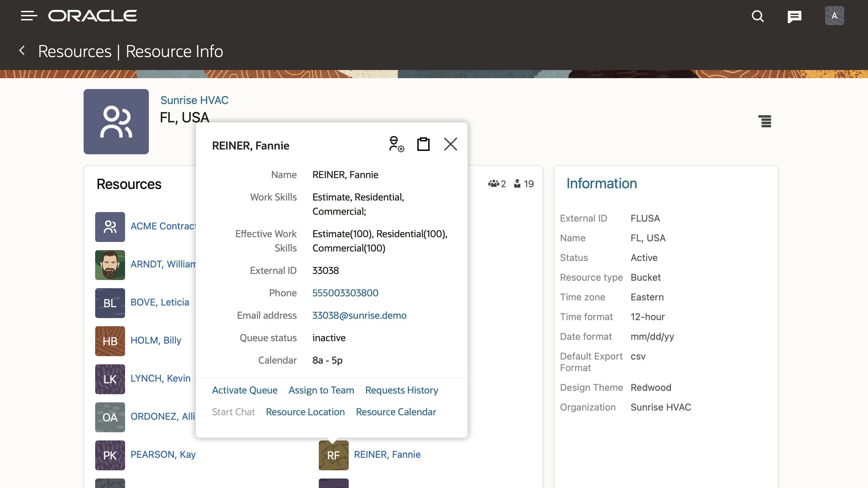Click Activate Queue action
Image resolution: width=868 pixels, height=488 pixels.
click(x=245, y=390)
